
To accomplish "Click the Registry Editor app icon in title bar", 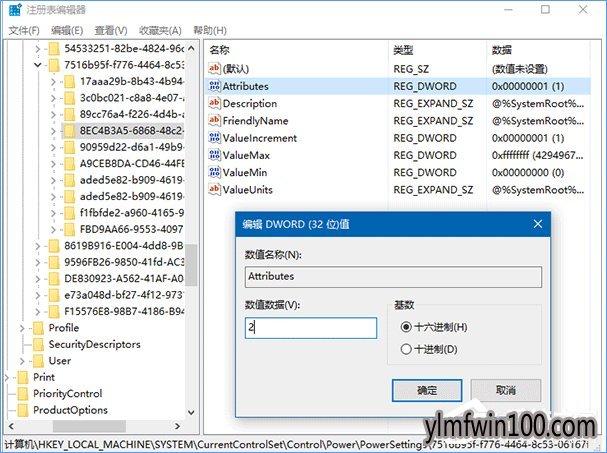I will 15,9.
